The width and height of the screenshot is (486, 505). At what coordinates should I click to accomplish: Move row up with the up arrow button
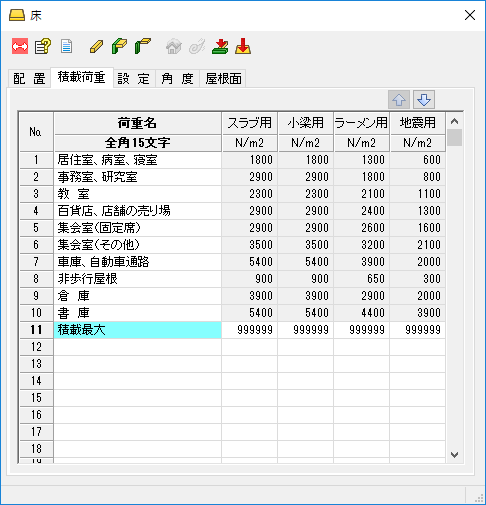coord(399,99)
